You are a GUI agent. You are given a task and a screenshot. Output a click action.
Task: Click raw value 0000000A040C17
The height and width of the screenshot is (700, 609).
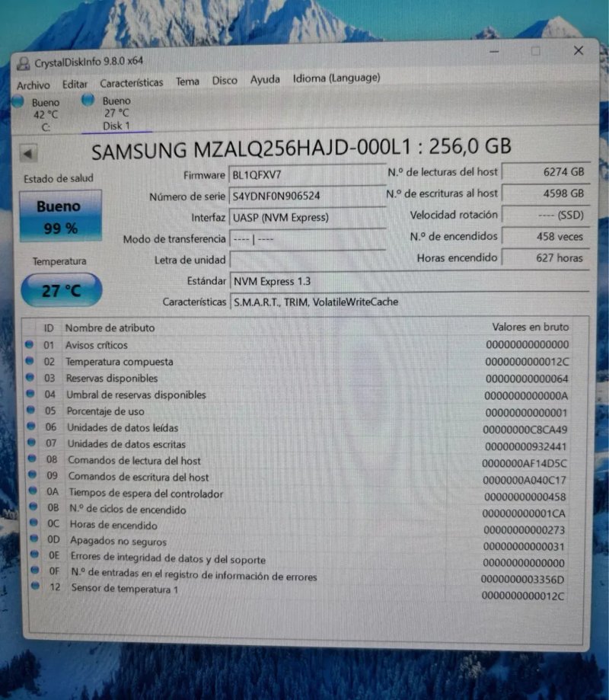tap(525, 481)
